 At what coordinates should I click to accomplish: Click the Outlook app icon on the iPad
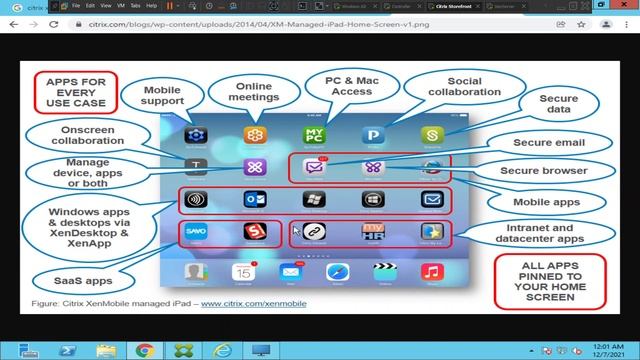[255, 199]
